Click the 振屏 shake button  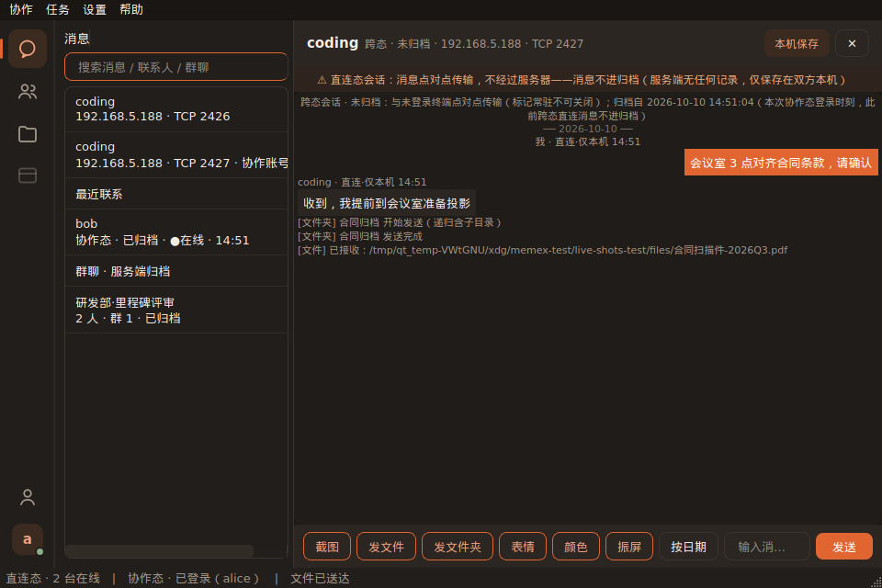628,547
